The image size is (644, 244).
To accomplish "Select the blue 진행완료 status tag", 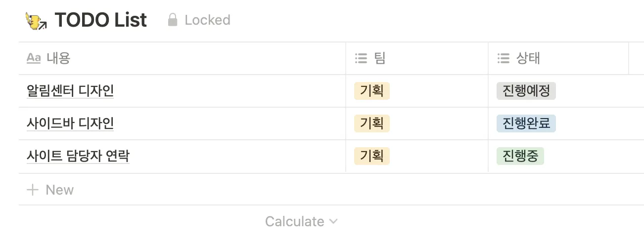I will click(x=526, y=123).
